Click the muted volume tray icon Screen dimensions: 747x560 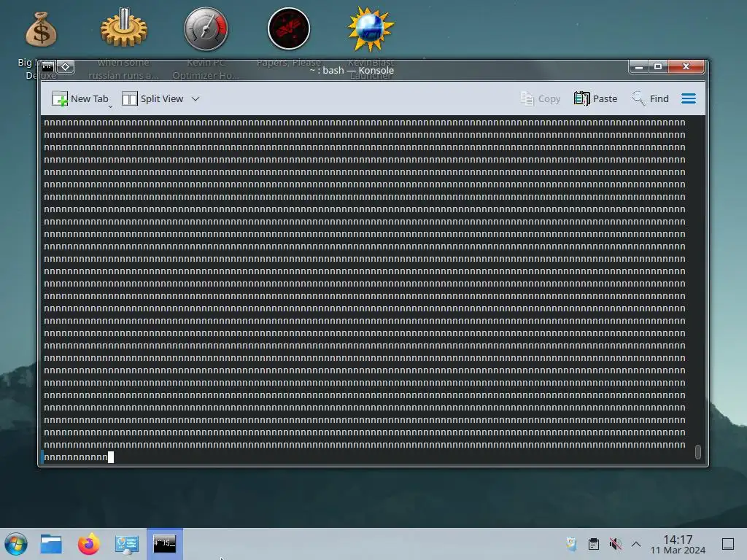tap(615, 544)
